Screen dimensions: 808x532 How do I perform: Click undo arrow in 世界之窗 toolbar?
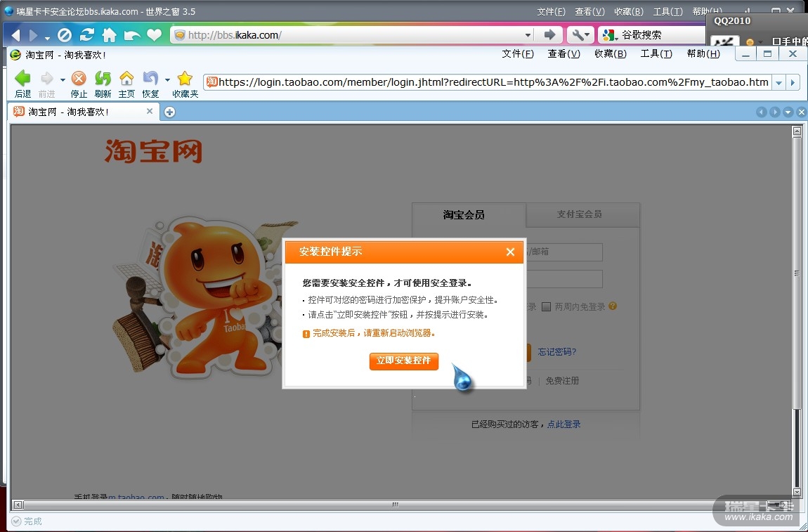132,35
